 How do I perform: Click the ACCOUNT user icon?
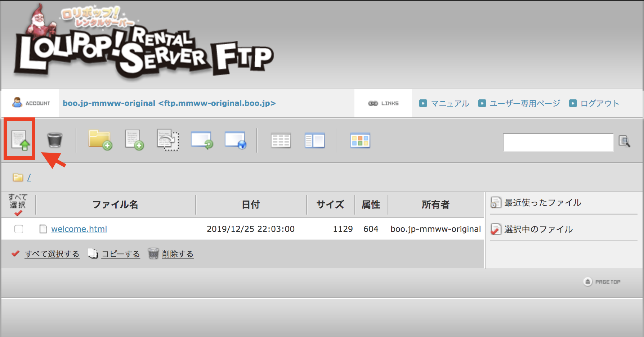17,103
